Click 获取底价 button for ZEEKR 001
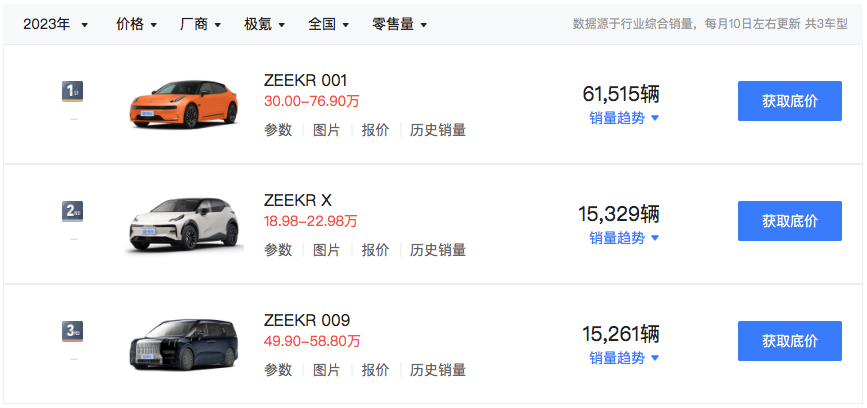This screenshot has width=867, height=408. pos(789,101)
